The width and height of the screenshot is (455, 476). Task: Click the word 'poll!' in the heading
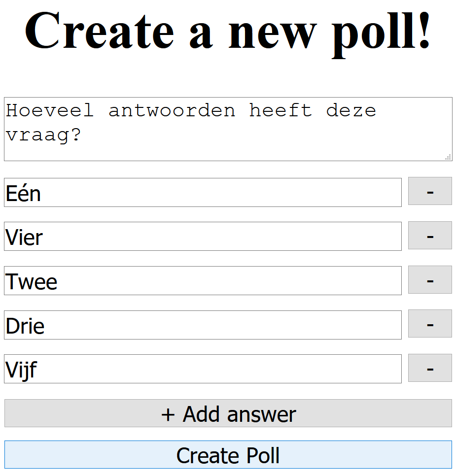coord(381,31)
